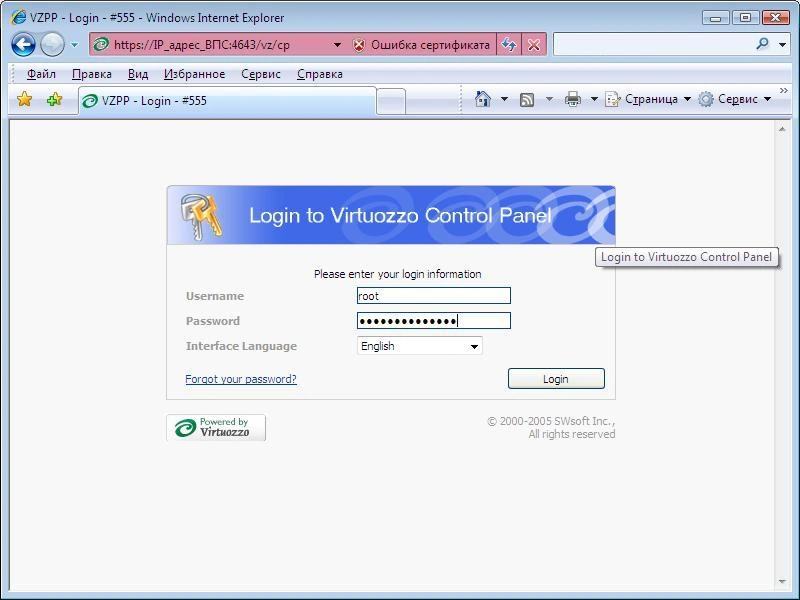Refresh the page with the refresh icon
The height and width of the screenshot is (600, 800).
[509, 45]
